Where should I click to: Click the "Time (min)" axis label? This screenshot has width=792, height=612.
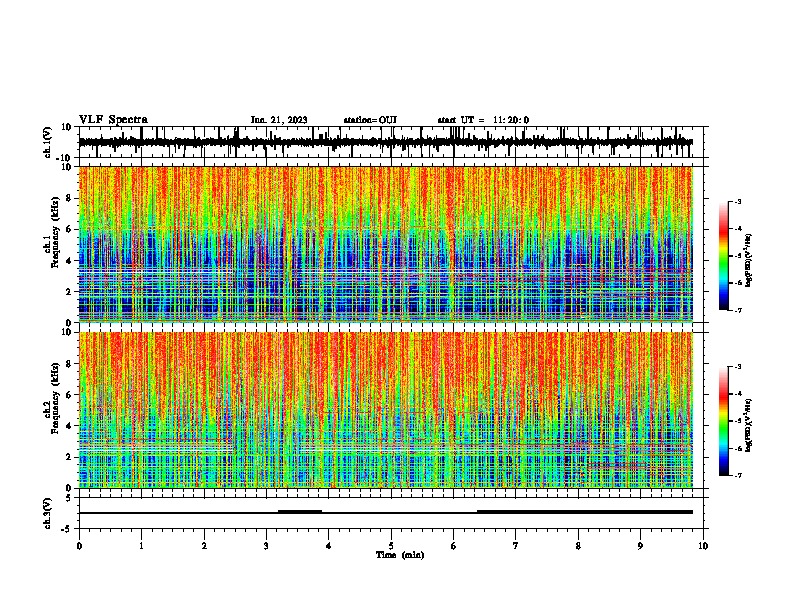click(x=400, y=555)
